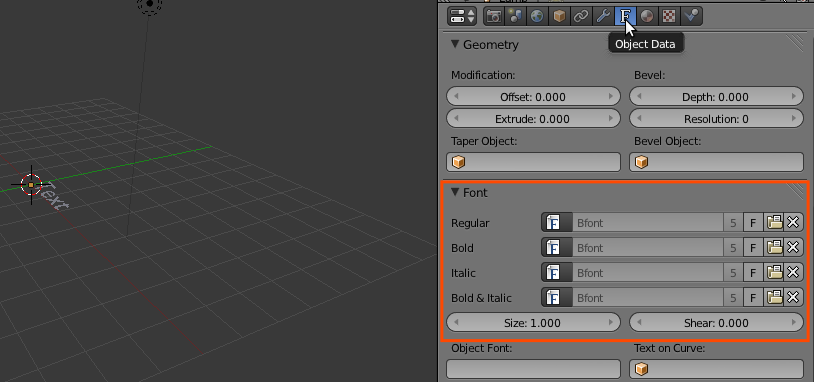Open the Physics properties tab

[x=691, y=16]
